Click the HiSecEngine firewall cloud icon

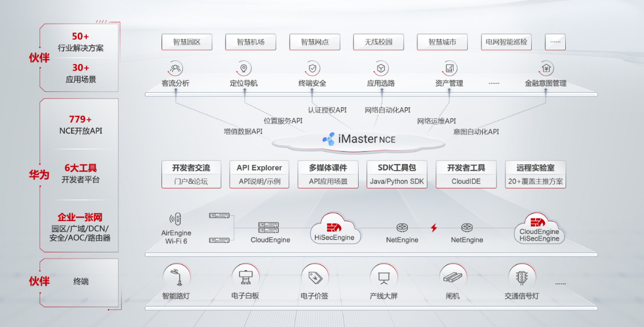(x=336, y=227)
